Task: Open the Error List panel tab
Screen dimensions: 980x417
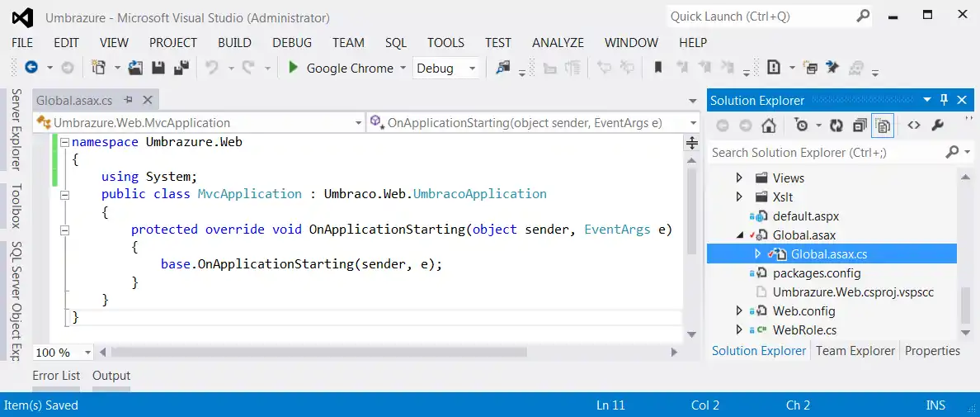Action: 56,376
